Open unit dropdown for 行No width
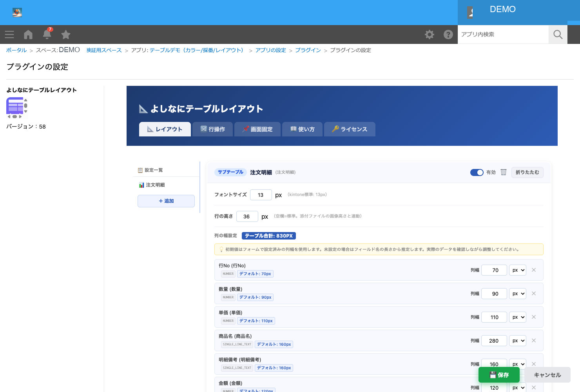 tap(517, 270)
